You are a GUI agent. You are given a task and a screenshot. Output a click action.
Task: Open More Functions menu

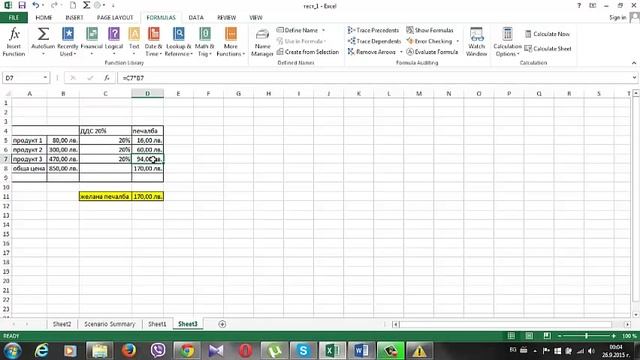pos(231,42)
